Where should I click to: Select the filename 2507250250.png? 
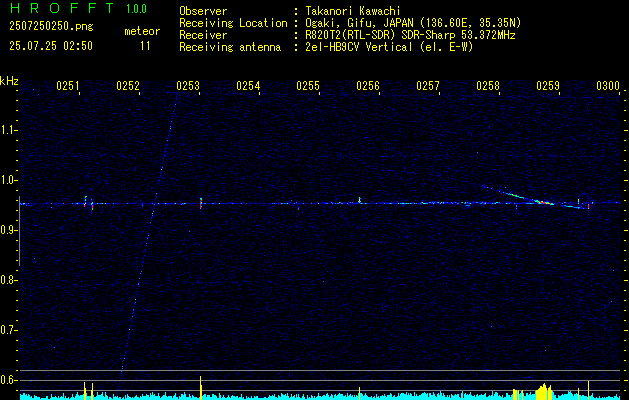(x=51, y=27)
